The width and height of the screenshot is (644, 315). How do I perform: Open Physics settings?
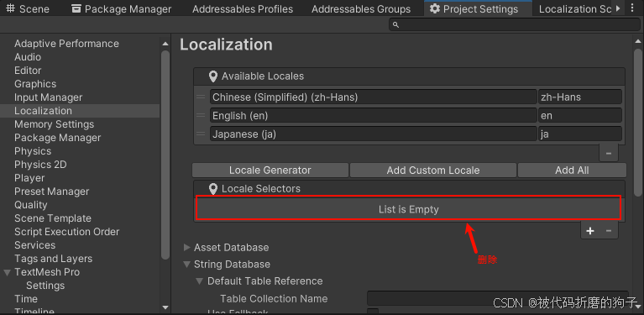pyautogui.click(x=33, y=151)
